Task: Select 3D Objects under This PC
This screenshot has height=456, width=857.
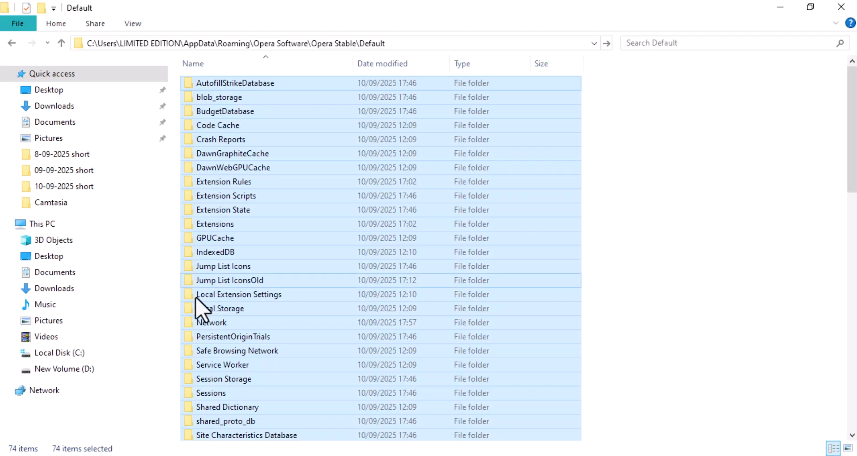Action: tap(53, 240)
